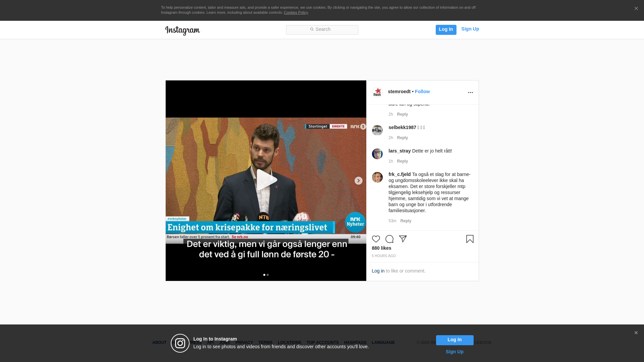644x362 pixels.
Task: Click the Log In button in header
Action: click(x=446, y=29)
